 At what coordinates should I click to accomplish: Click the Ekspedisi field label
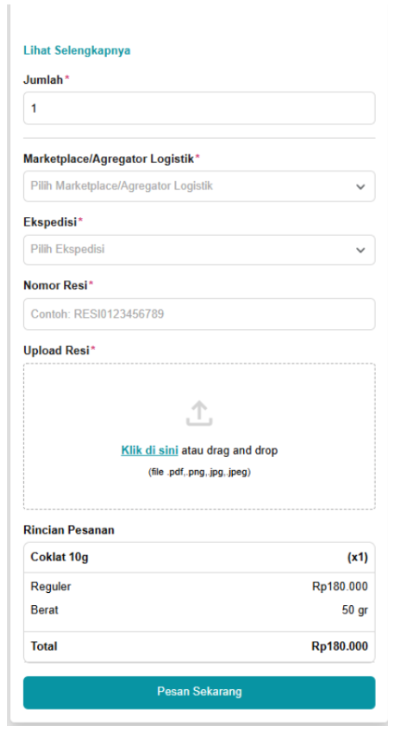[50, 222]
